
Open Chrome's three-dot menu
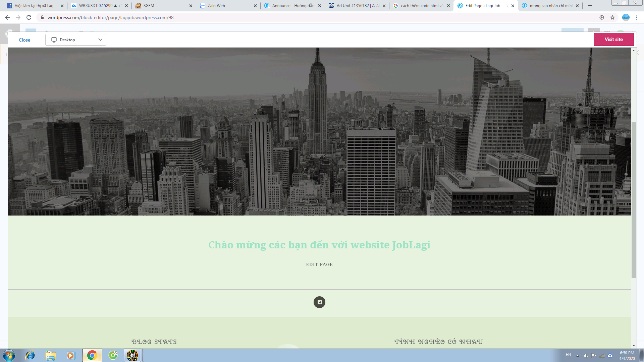[x=637, y=17]
